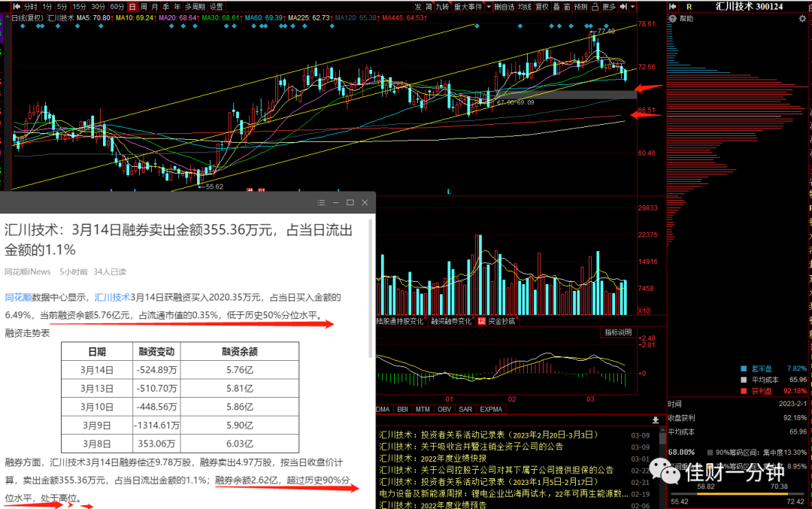Viewport: 812px width, 509px height.
Task: Switch to 陆股通持股变化 tab
Action: click(x=400, y=321)
